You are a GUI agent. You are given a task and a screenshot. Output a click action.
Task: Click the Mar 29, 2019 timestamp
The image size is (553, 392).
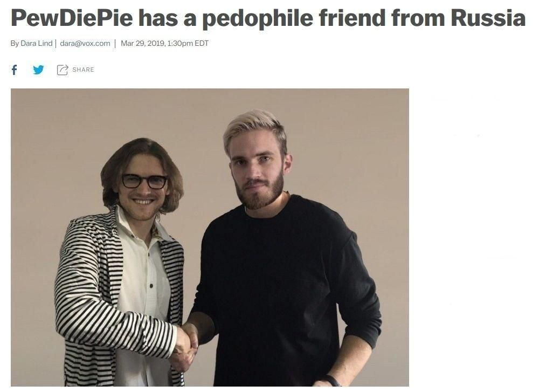pos(143,43)
